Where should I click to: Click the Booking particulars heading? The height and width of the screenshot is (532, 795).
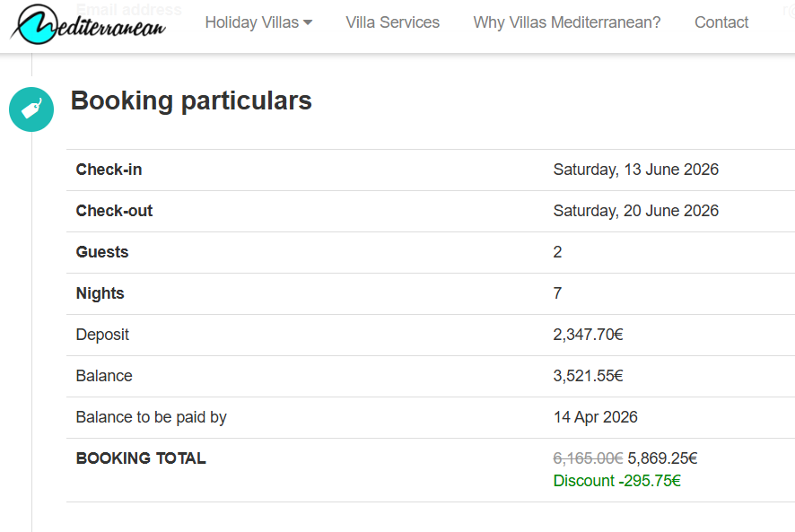(191, 100)
